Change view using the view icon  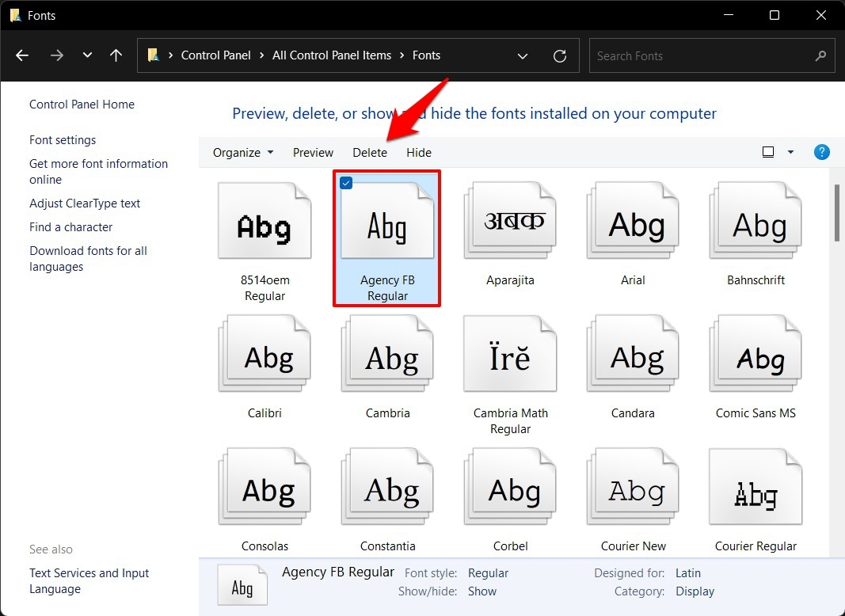click(x=768, y=152)
